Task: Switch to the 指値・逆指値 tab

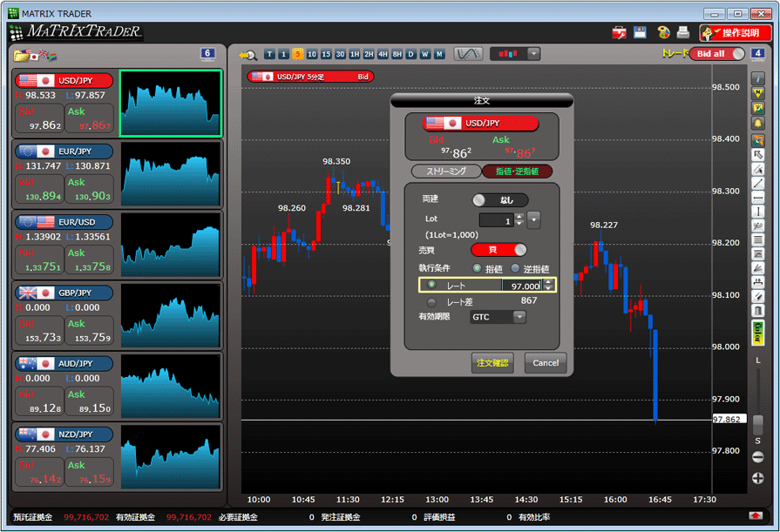Action: pyautogui.click(x=518, y=171)
